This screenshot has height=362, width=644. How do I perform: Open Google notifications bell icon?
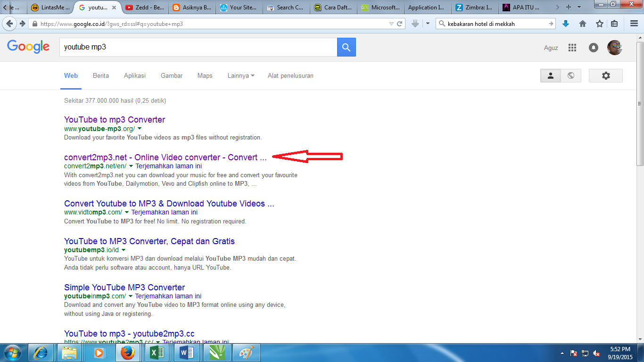pos(594,48)
